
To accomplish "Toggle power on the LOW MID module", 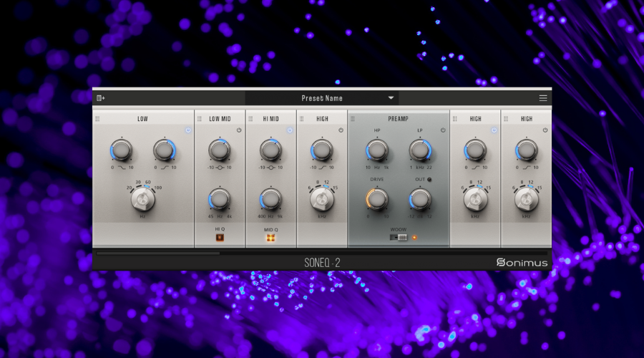I will click(x=239, y=130).
